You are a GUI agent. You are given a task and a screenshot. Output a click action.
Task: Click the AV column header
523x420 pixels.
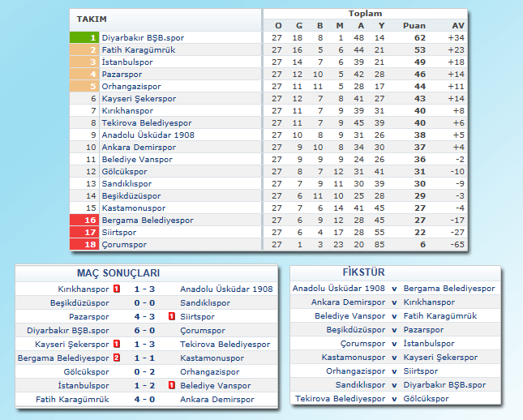point(458,25)
